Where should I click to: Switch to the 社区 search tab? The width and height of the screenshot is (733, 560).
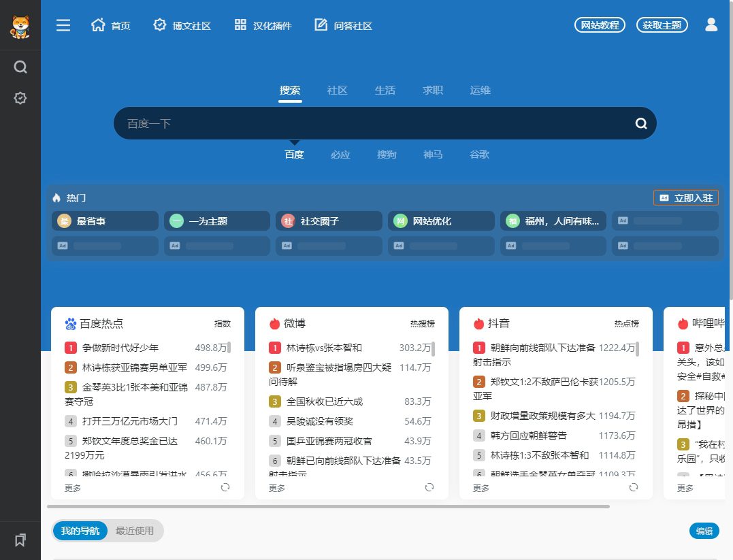coord(337,90)
